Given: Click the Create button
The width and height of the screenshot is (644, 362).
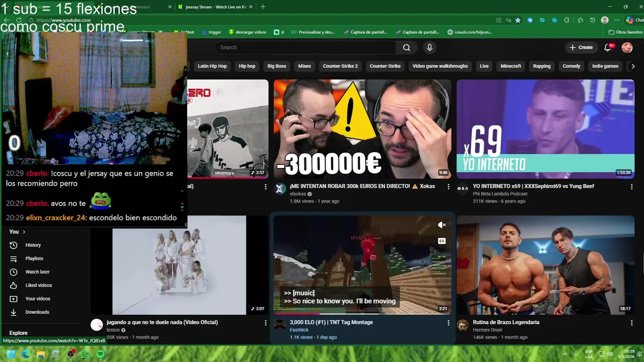Looking at the screenshot, I should click(581, 47).
